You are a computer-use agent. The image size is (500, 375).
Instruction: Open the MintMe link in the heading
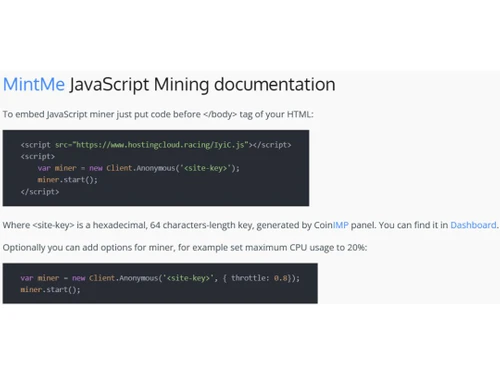tap(34, 84)
